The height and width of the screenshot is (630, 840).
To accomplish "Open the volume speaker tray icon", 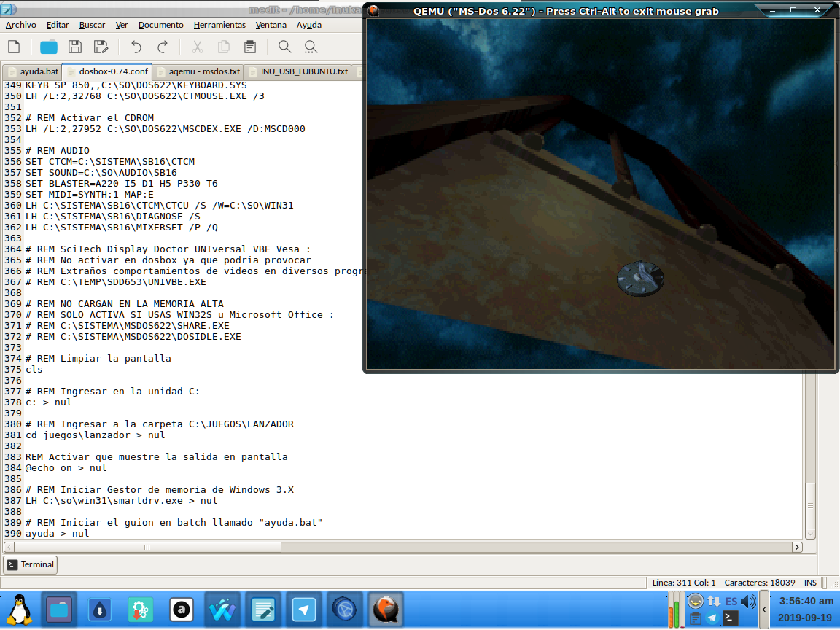I will pos(748,601).
